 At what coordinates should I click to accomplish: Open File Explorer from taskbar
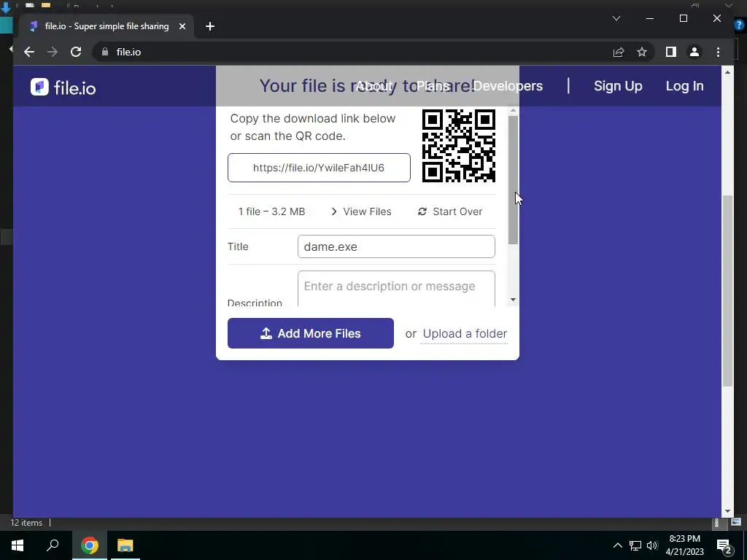coord(125,545)
